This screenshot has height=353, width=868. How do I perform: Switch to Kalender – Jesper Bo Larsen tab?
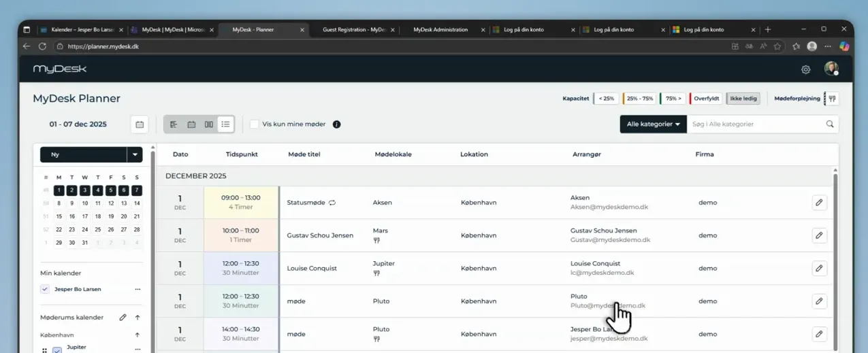tap(82, 30)
